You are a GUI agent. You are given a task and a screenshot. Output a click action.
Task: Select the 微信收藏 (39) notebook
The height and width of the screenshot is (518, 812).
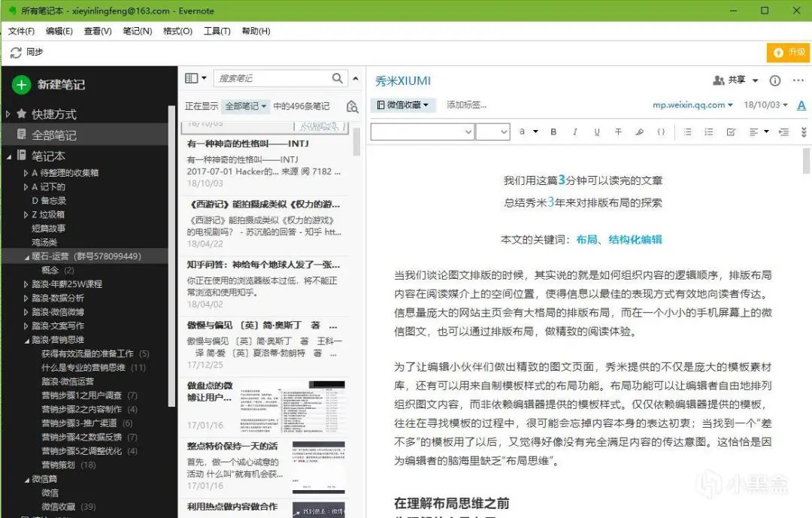[x=68, y=507]
